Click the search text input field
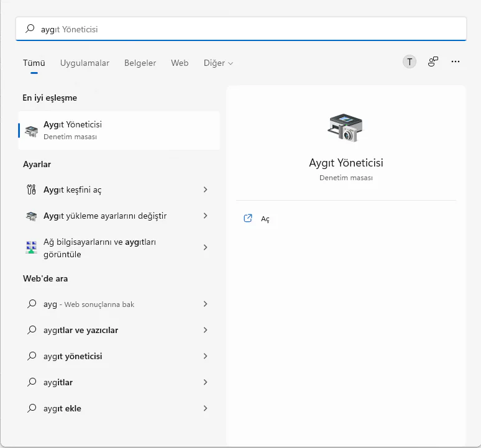Screen dimensions: 481x448 (249, 29)
